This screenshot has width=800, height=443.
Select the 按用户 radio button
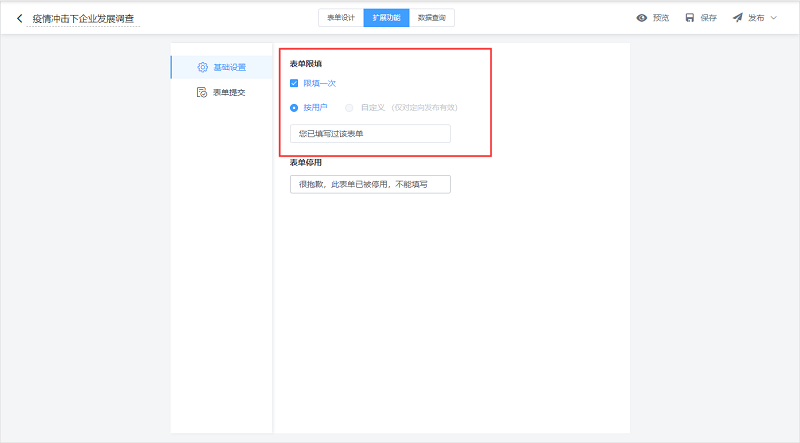[x=294, y=107]
